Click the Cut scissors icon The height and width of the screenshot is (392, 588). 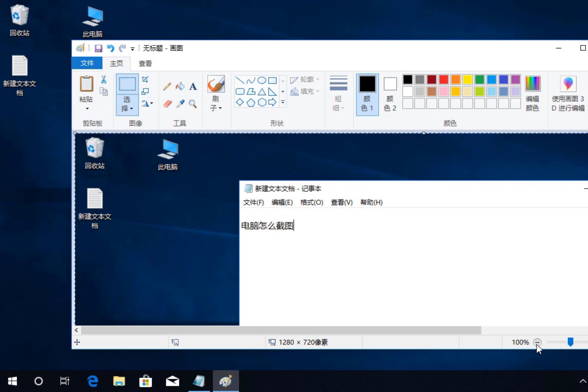[104, 79]
